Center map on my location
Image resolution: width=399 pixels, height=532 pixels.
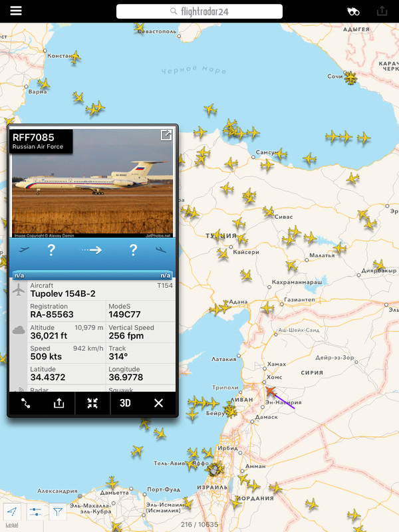pos(12,511)
